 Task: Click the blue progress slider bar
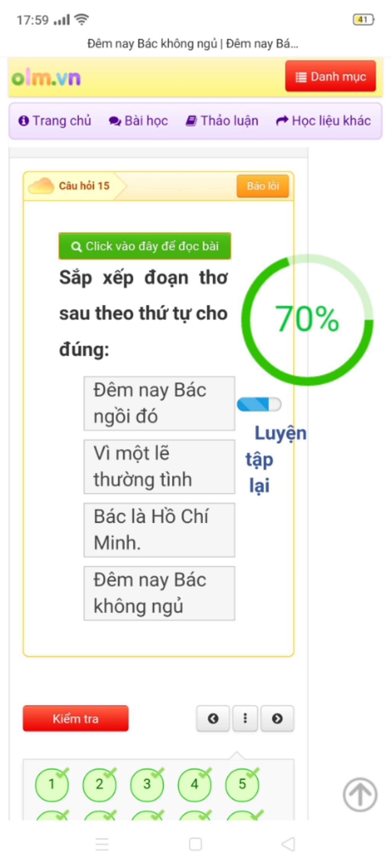point(259,404)
